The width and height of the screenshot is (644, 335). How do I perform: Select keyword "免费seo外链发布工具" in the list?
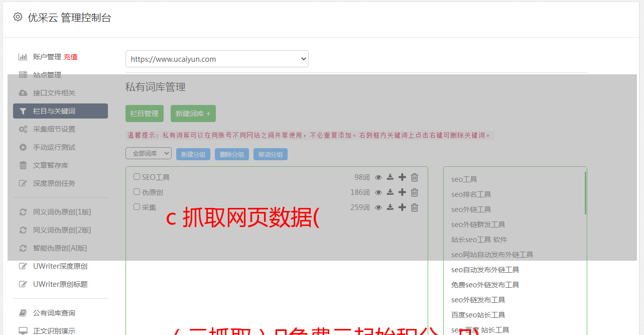click(485, 285)
